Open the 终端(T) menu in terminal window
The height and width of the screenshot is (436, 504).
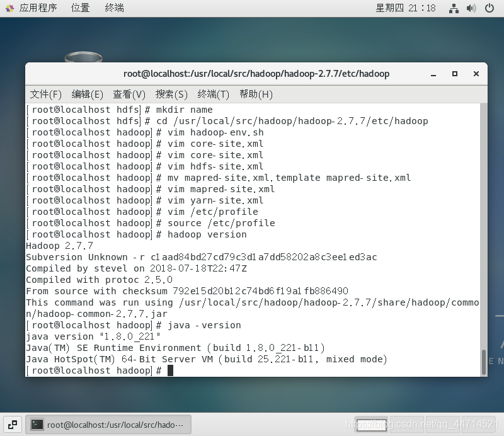[x=213, y=95]
